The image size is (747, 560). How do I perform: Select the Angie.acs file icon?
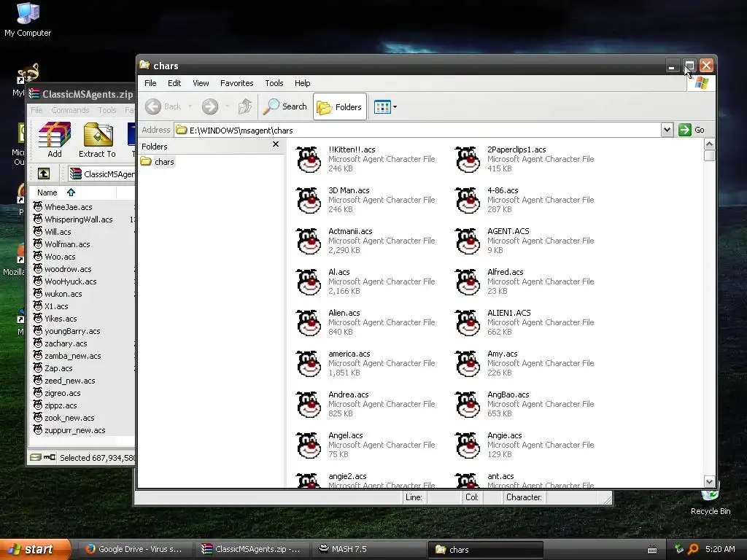point(468,446)
